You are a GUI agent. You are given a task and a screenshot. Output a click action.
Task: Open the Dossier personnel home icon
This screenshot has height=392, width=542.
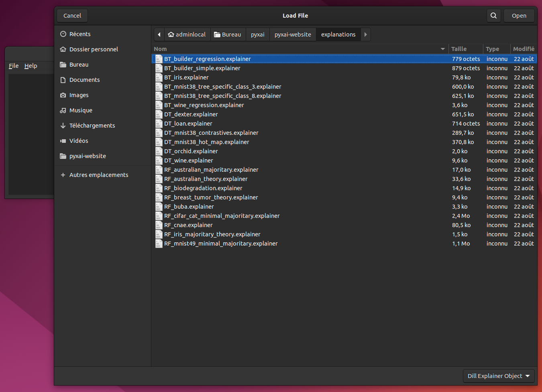point(63,49)
